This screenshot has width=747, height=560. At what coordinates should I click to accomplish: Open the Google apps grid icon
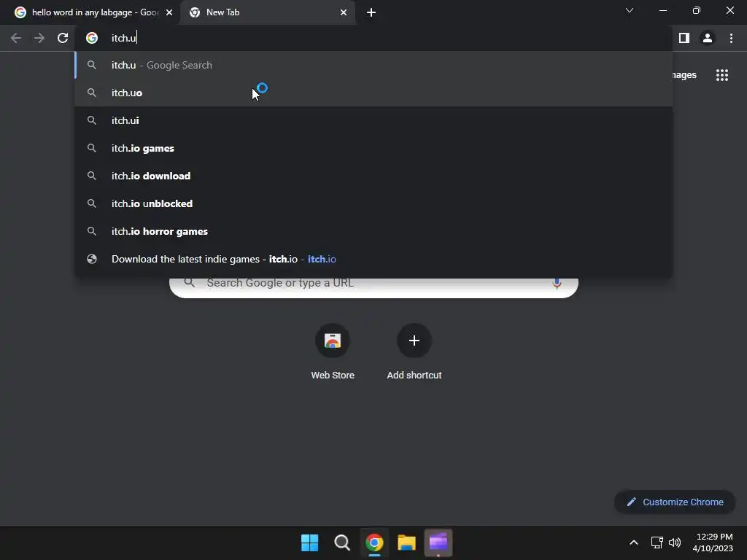click(721, 75)
